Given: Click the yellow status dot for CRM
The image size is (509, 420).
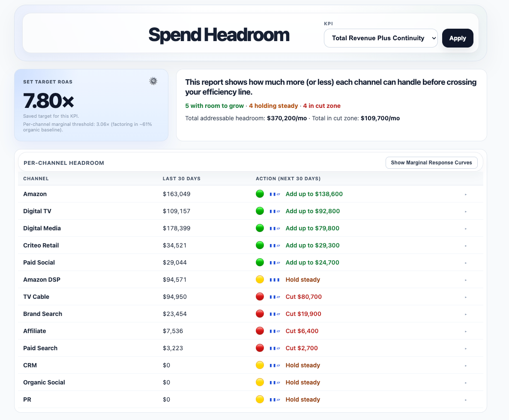Looking at the screenshot, I should click(x=260, y=365).
